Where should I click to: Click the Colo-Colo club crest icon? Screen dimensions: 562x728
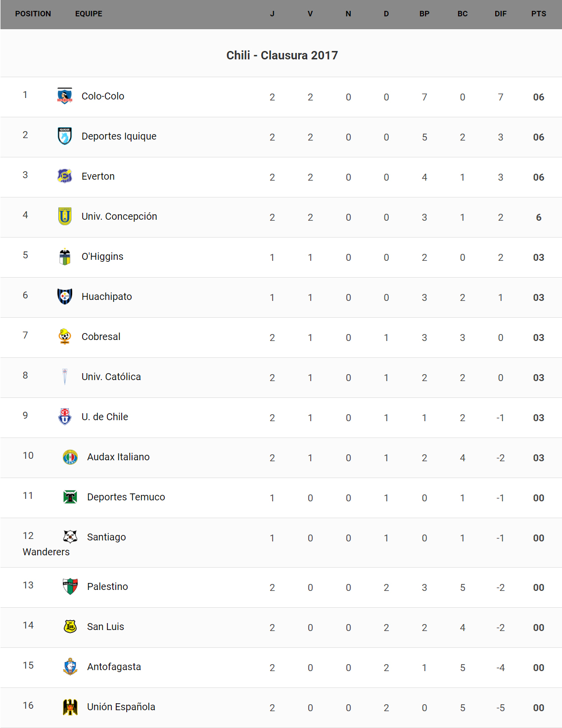(65, 96)
